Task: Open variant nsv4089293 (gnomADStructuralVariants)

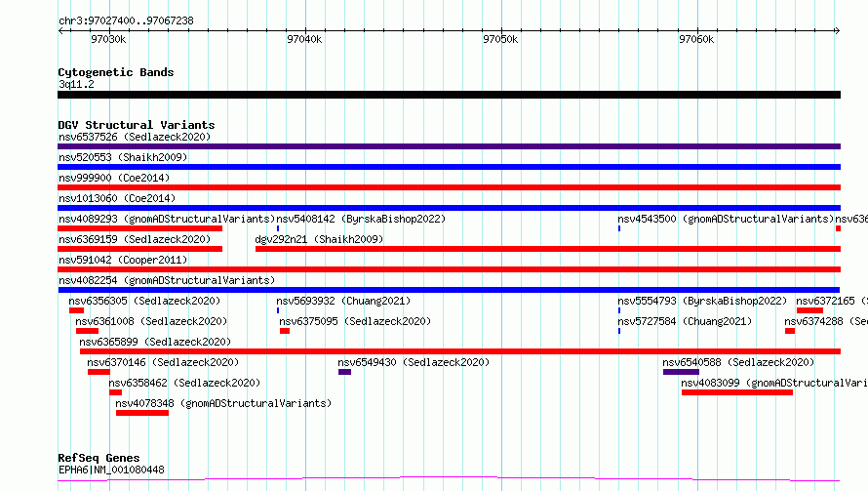Action: click(x=167, y=219)
